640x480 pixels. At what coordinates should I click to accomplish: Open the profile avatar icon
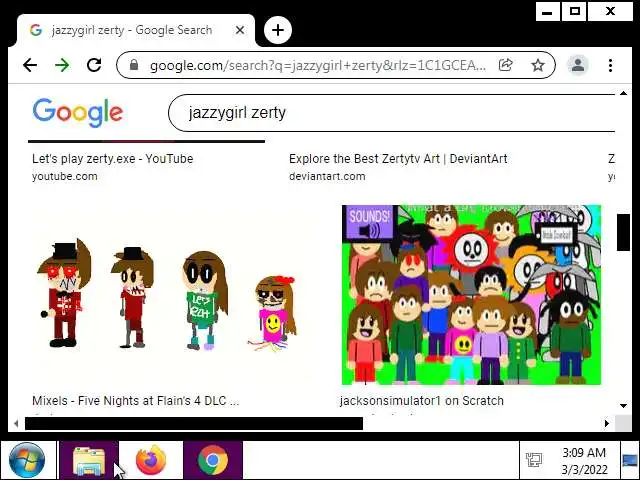point(578,65)
